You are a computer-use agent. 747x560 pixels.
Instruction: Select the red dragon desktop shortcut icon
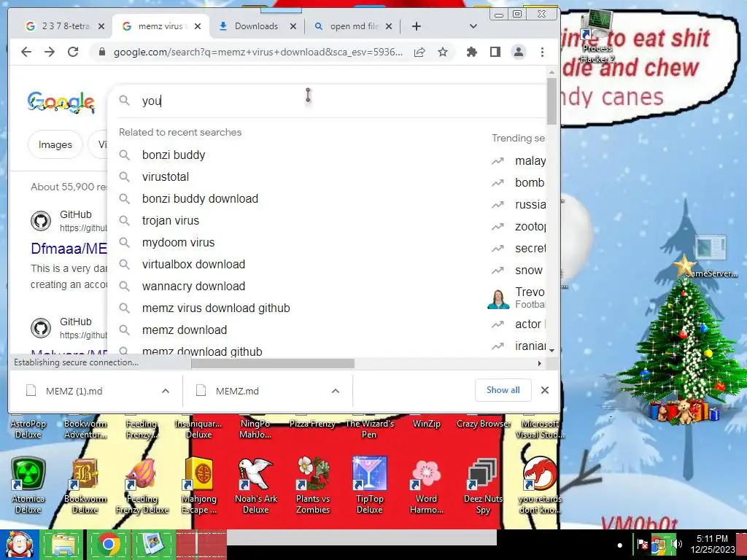pyautogui.click(x=540, y=485)
